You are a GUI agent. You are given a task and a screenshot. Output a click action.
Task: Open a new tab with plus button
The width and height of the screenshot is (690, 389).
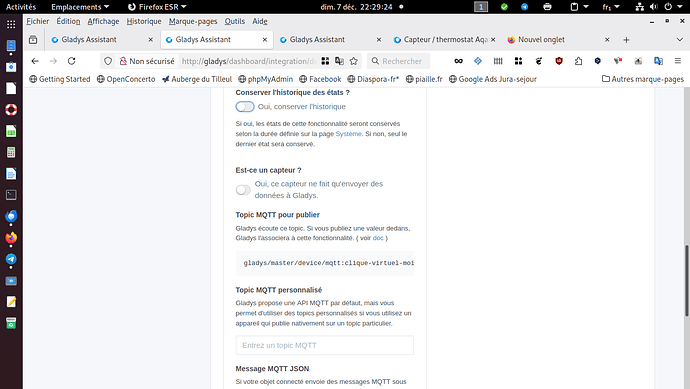(x=626, y=40)
